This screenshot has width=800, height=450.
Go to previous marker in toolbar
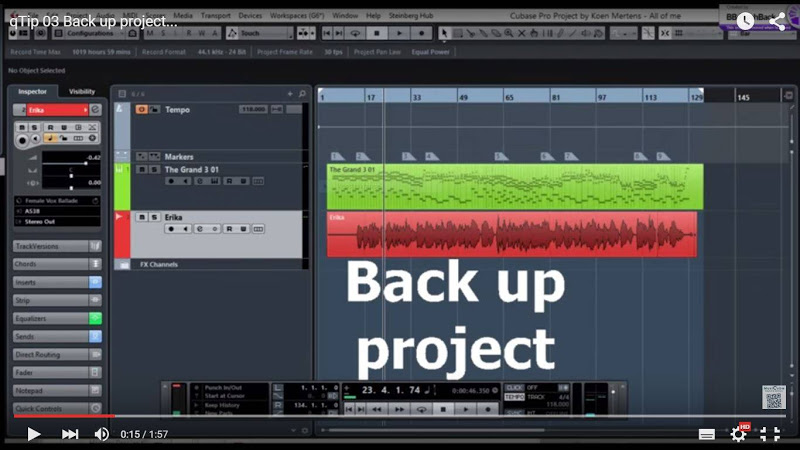(327, 33)
